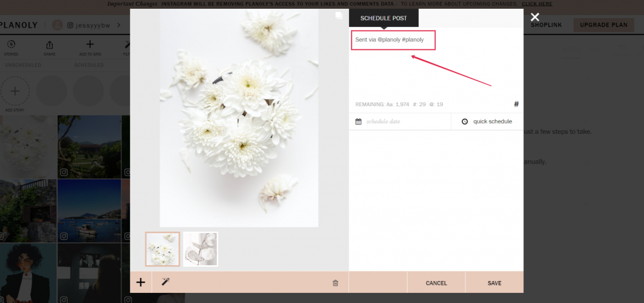Open the magic wand edit tool
This screenshot has width=644, height=303.
pyautogui.click(x=165, y=283)
